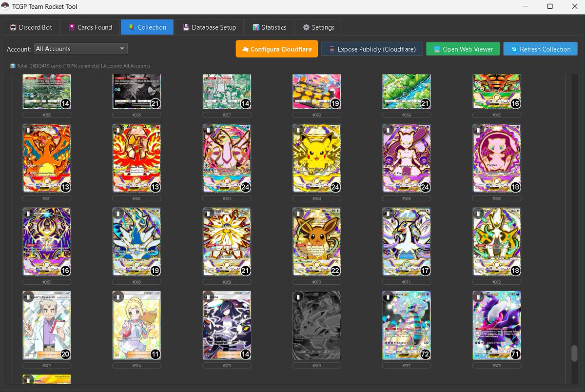This screenshot has height=392, width=585.
Task: Click the deck icon on card #361
Action: (x=28, y=130)
